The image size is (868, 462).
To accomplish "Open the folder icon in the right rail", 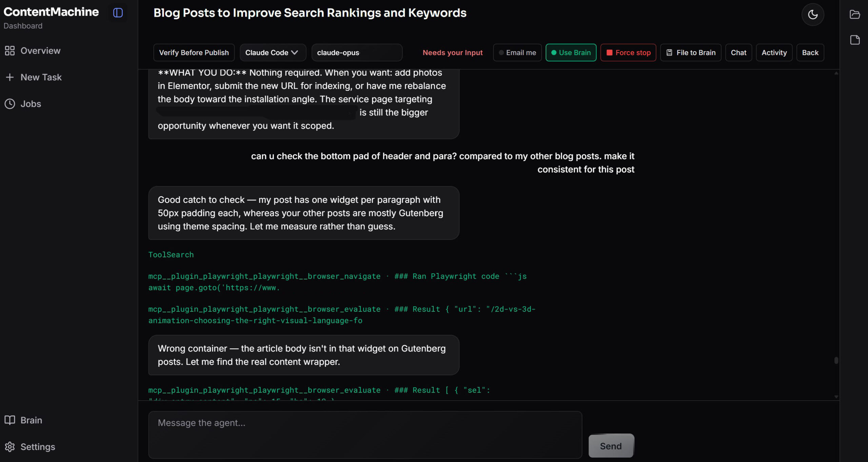I will click(x=854, y=14).
